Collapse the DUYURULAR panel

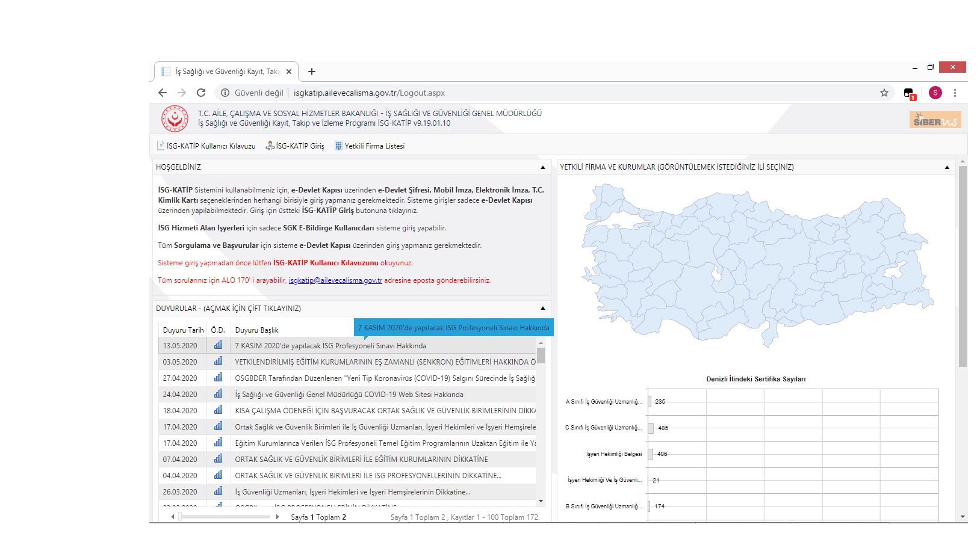point(542,309)
